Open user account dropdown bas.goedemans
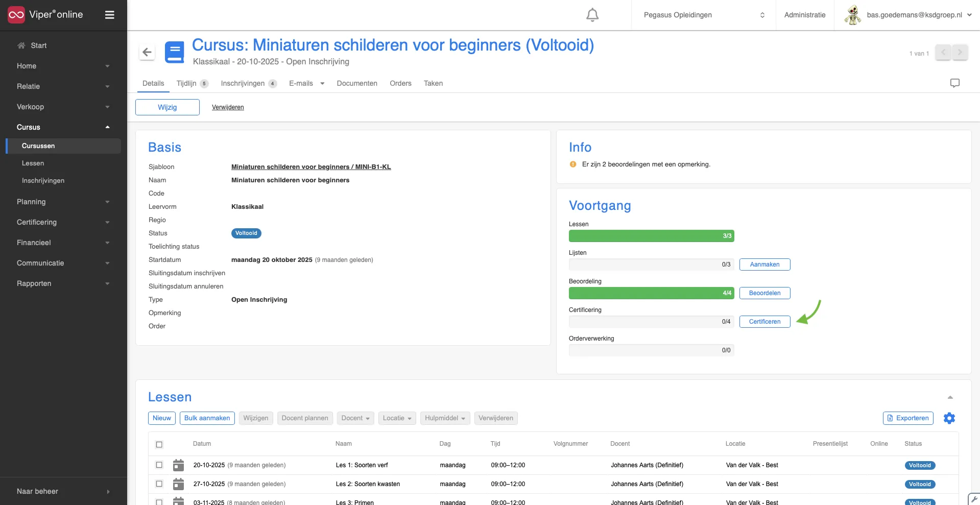This screenshot has width=980, height=505. coord(919,15)
